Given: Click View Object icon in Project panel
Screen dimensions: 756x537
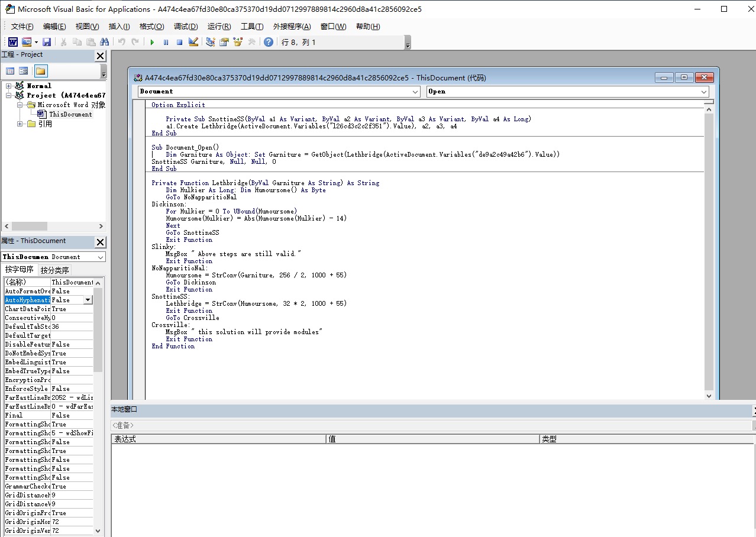Looking at the screenshot, I should click(23, 71).
